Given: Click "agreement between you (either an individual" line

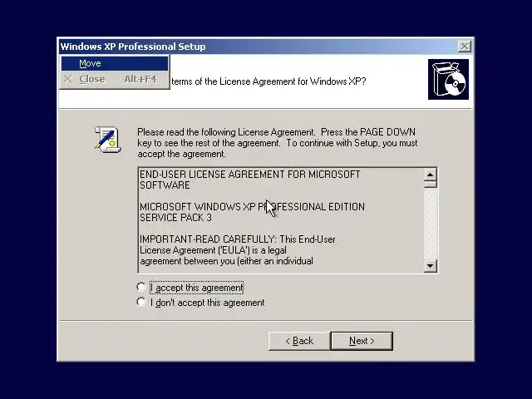Looking at the screenshot, I should click(x=226, y=261).
